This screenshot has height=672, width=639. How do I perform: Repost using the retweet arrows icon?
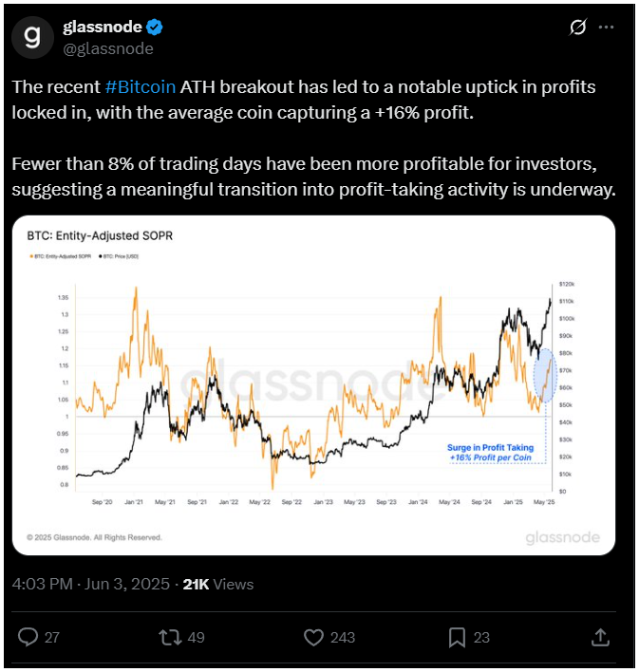[x=170, y=637]
